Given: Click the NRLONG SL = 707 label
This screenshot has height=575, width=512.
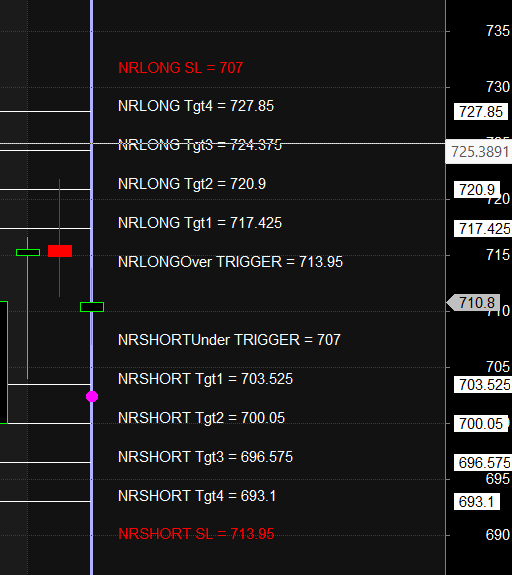Looking at the screenshot, I should [x=180, y=68].
